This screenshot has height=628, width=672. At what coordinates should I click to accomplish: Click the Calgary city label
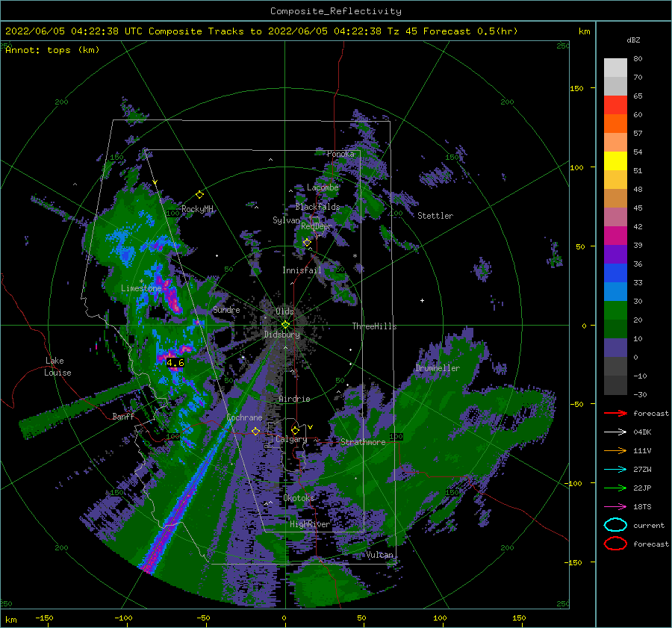(291, 439)
